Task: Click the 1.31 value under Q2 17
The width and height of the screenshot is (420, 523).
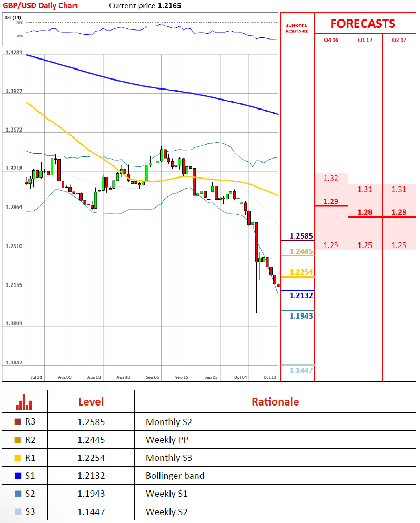Action: click(x=399, y=189)
